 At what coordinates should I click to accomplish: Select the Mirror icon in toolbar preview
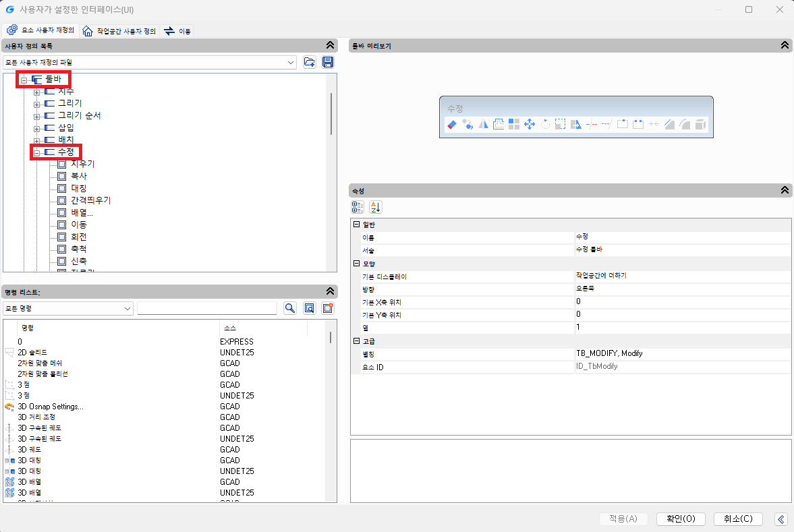point(483,125)
